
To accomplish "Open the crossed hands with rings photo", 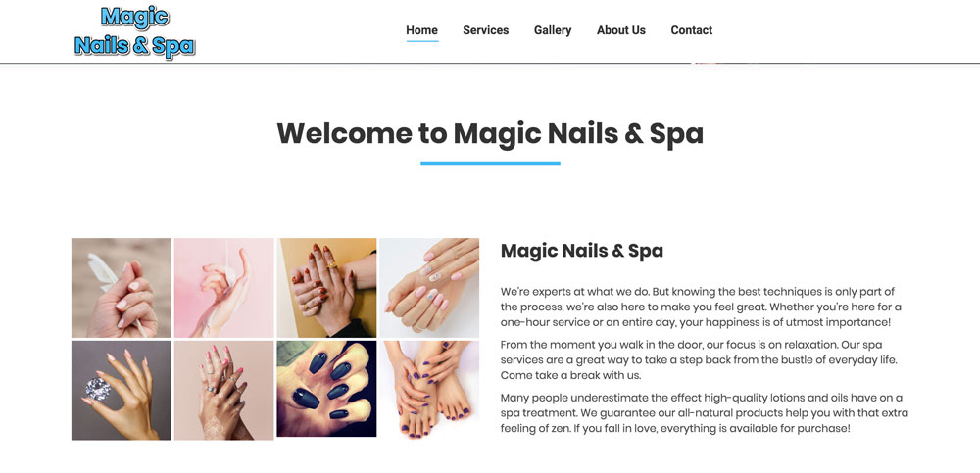I will [x=223, y=391].
